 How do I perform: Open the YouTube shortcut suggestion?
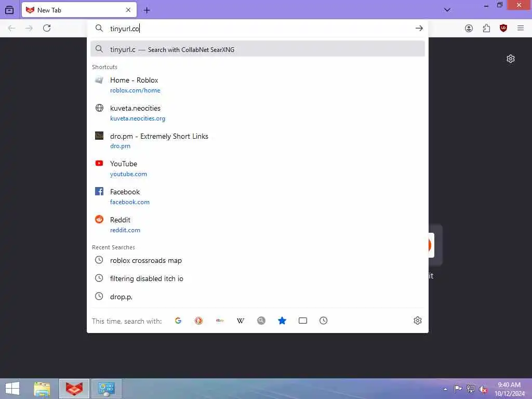(258, 169)
